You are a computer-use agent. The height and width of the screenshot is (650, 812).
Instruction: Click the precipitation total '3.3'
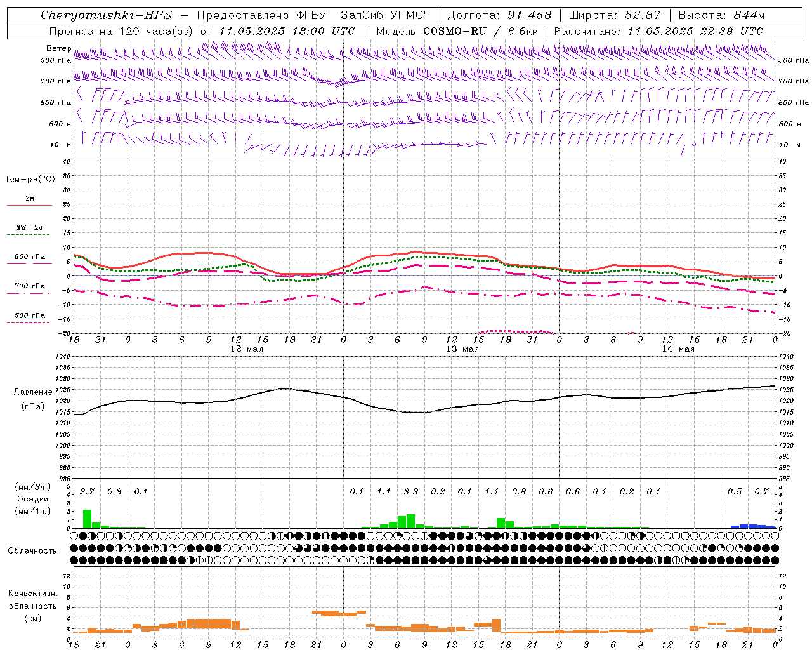pyautogui.click(x=411, y=492)
